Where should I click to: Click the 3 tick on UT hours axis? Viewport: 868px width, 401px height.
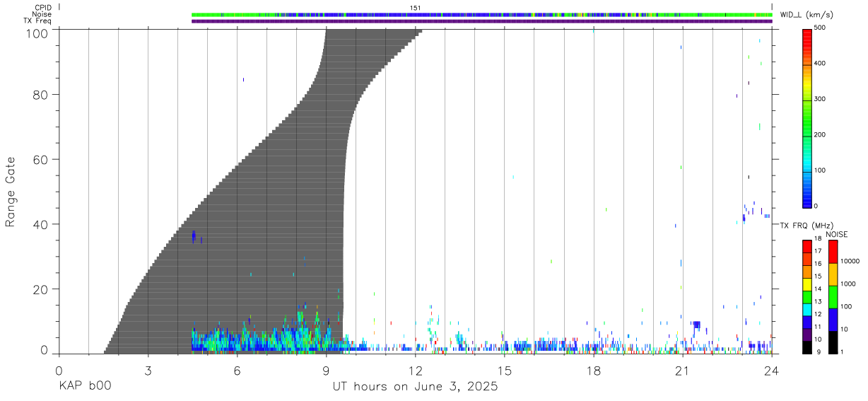(148, 370)
